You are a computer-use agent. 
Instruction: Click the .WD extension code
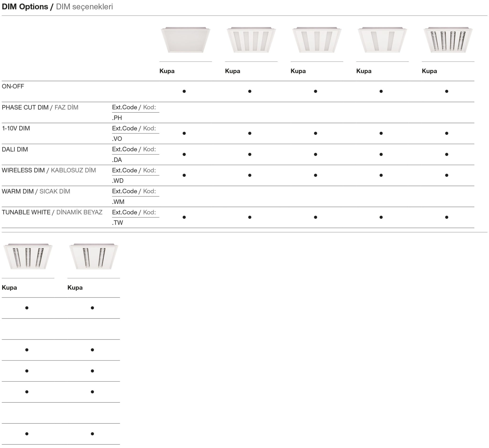pos(118,181)
